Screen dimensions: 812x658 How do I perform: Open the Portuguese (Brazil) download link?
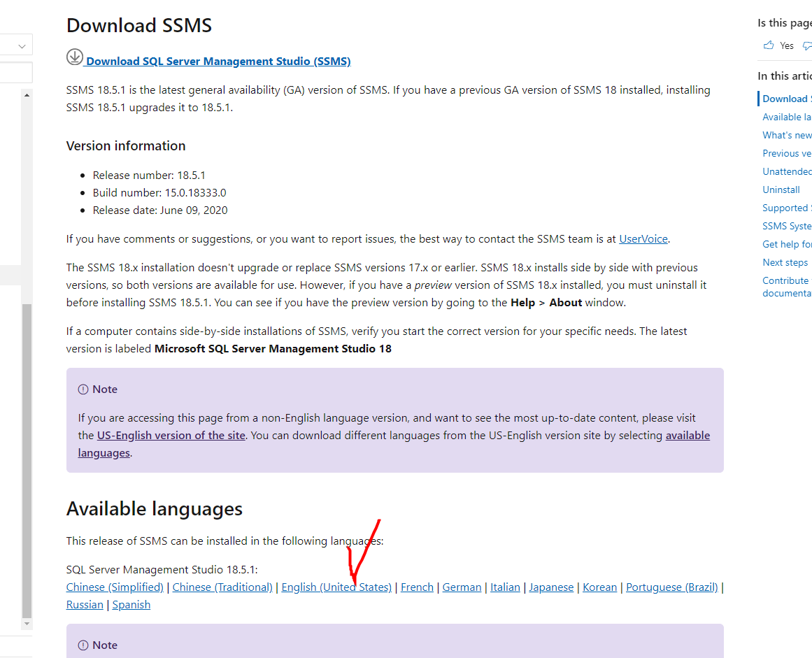pyautogui.click(x=671, y=587)
